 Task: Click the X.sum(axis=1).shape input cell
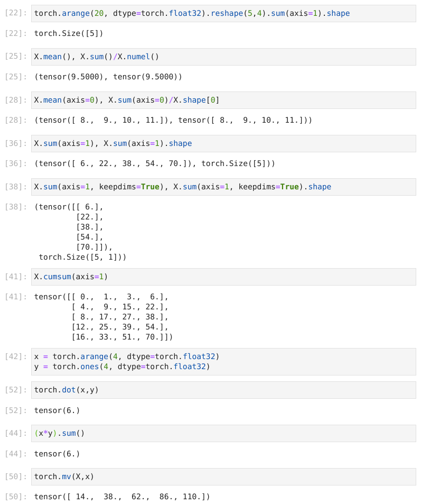(223, 144)
